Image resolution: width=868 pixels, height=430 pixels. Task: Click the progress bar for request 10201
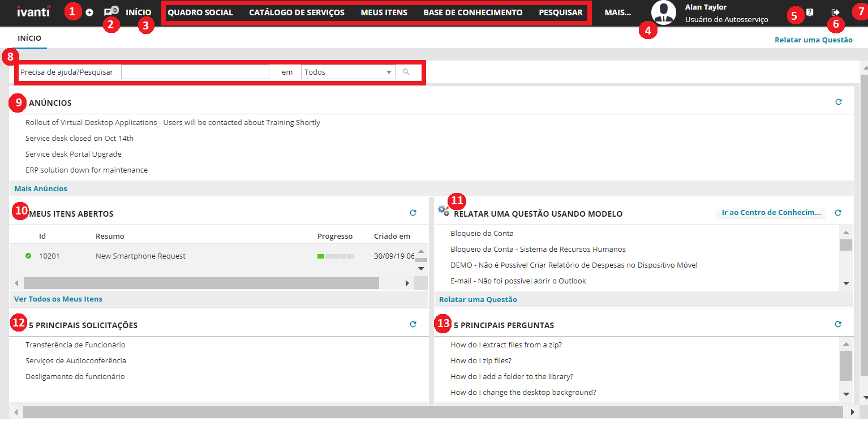(x=336, y=256)
